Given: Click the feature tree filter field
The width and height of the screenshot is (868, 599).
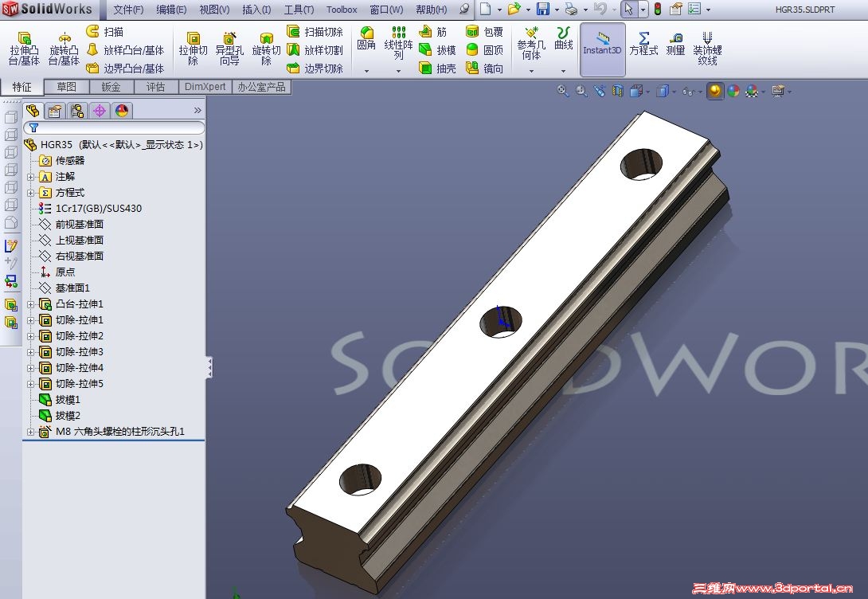Looking at the screenshot, I should [x=114, y=128].
